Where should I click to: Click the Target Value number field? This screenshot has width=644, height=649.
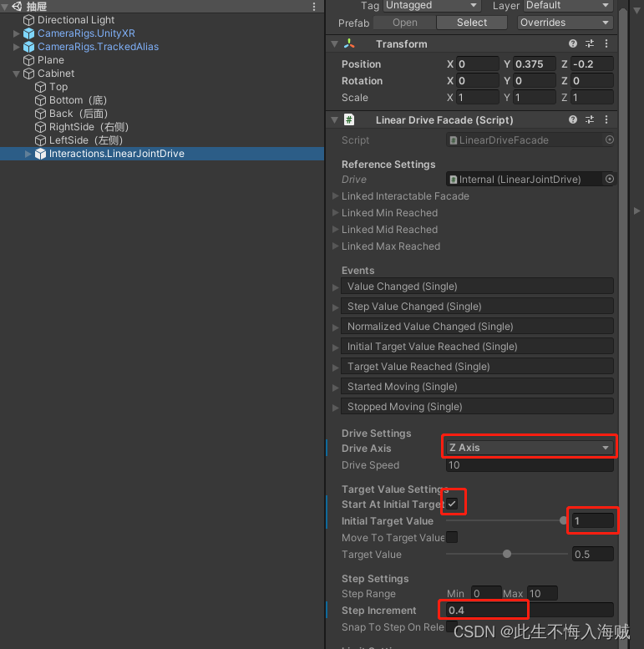point(593,555)
